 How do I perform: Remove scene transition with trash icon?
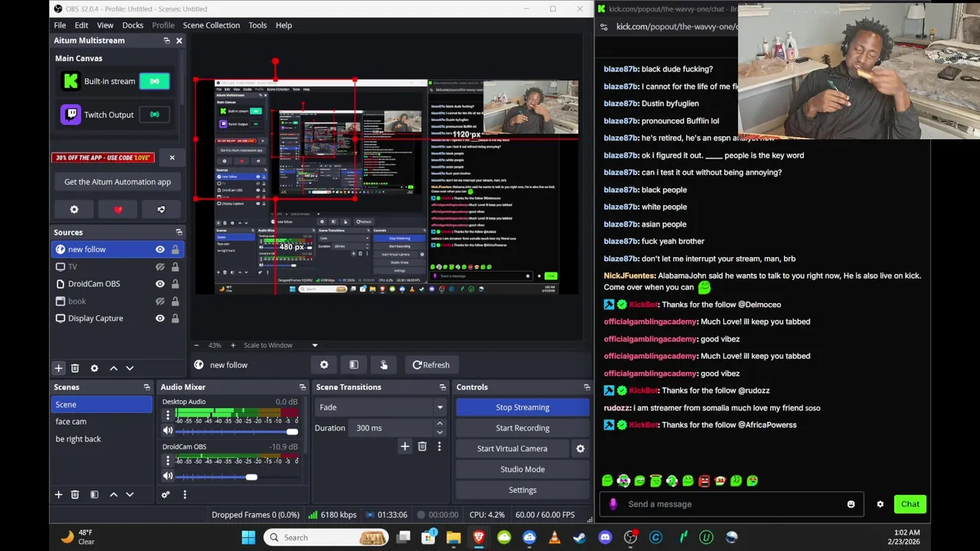tap(422, 446)
